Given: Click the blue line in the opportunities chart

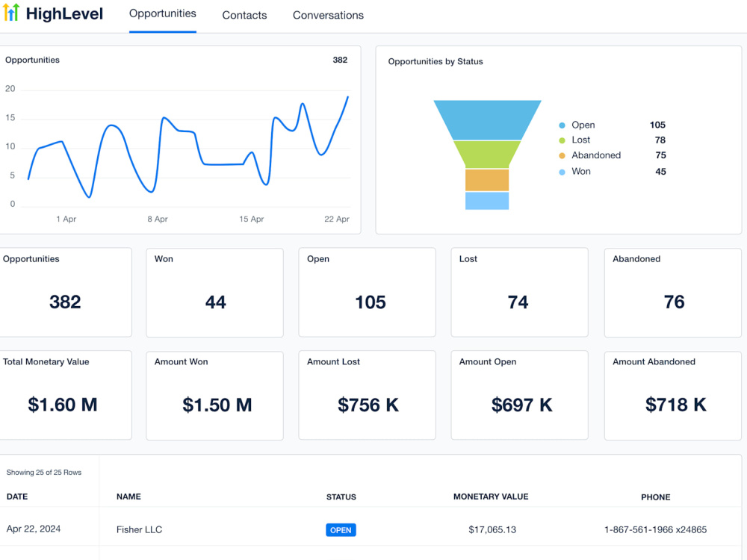Looking at the screenshot, I should pos(224,164).
